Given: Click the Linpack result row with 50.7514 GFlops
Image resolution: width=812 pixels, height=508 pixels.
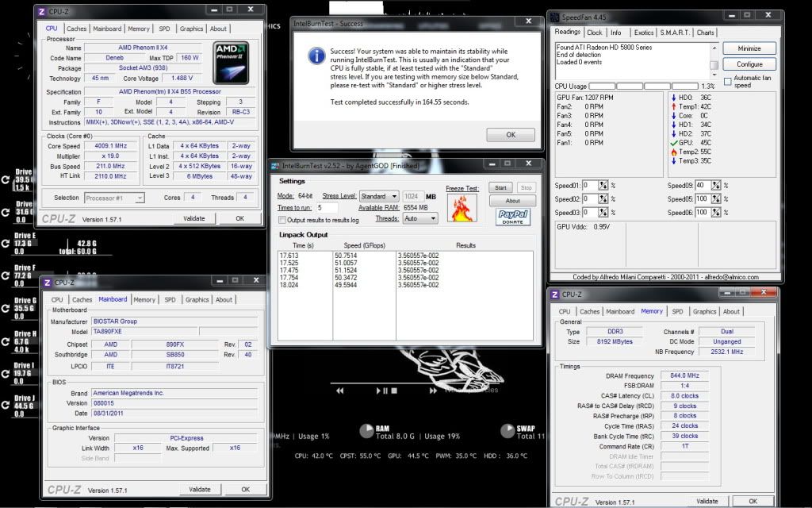Looking at the screenshot, I should 405,256.
